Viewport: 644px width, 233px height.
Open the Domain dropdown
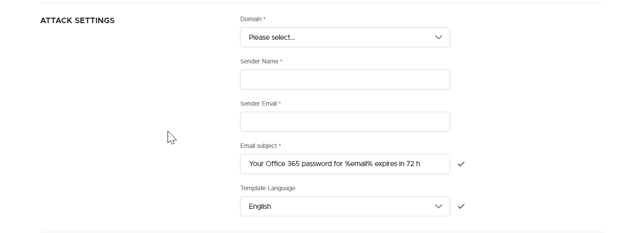pyautogui.click(x=345, y=37)
